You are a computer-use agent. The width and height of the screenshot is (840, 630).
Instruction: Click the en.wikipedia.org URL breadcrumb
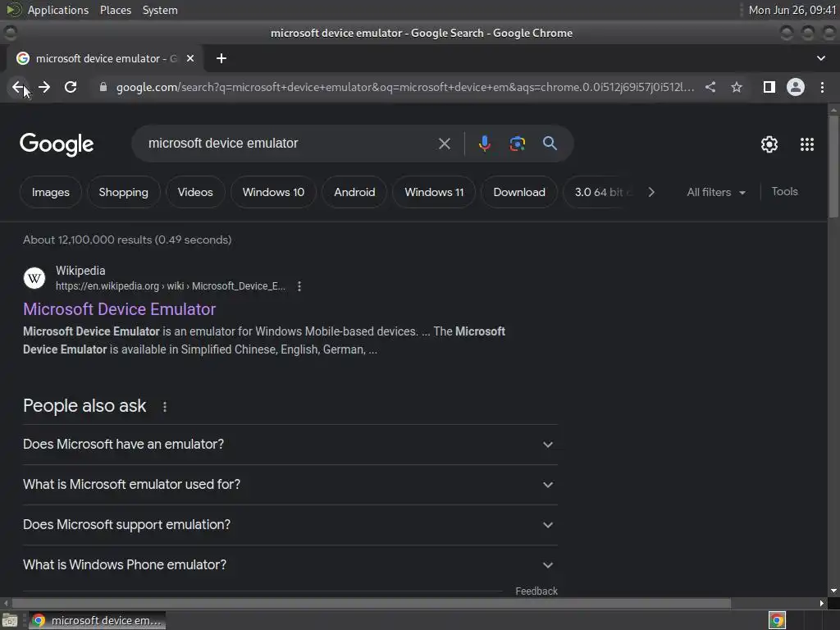point(171,286)
